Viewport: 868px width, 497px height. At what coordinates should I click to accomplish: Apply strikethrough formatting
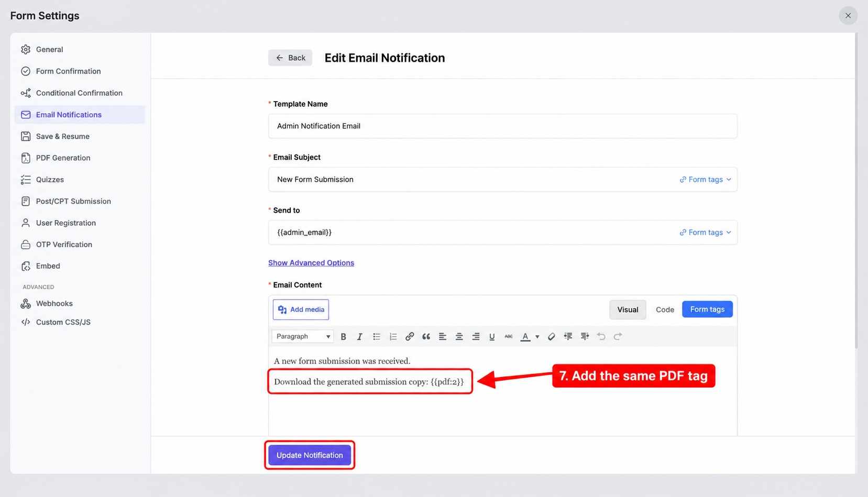[x=509, y=337]
